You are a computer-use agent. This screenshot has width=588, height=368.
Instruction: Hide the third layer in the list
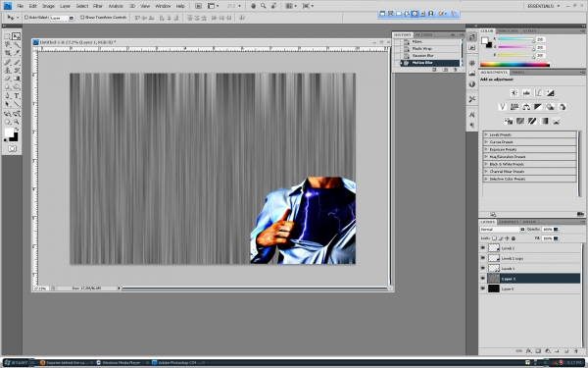[482, 268]
